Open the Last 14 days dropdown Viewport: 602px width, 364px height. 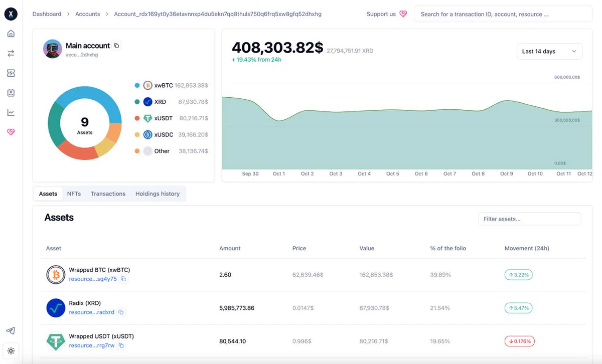pos(549,51)
